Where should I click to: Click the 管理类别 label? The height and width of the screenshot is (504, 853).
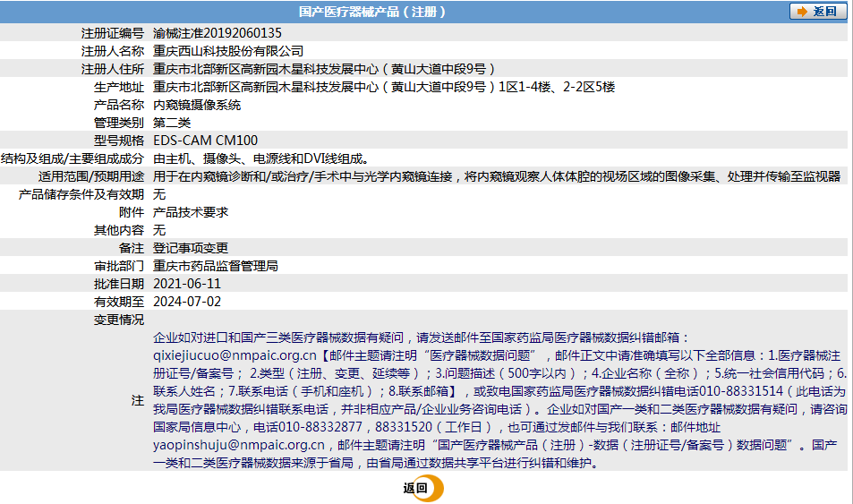[118, 123]
